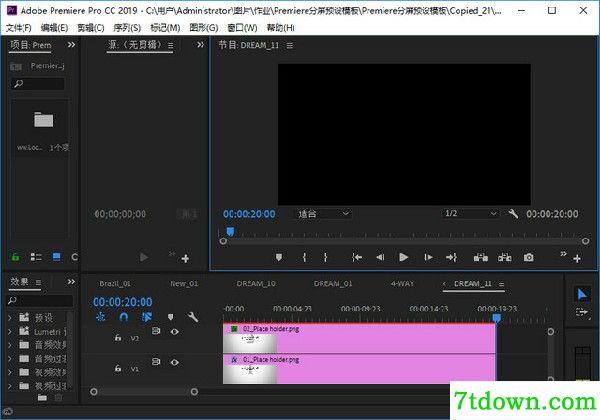Play the DREAM_11 sequence in Program monitor
The image size is (600, 420).
(403, 257)
